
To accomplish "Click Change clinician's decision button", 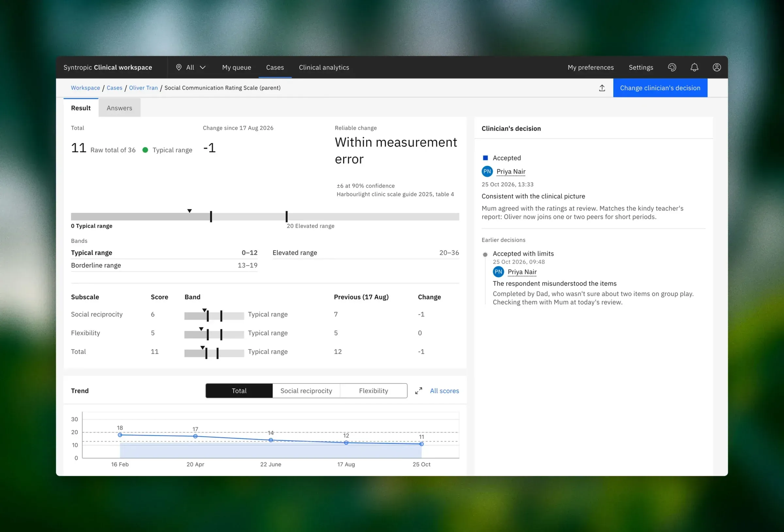I will click(660, 88).
